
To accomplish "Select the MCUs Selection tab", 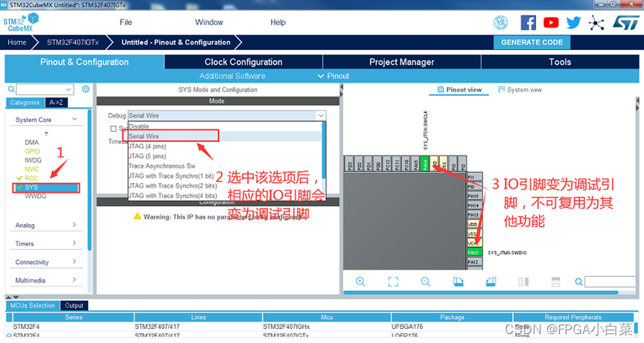I will pos(33,305).
